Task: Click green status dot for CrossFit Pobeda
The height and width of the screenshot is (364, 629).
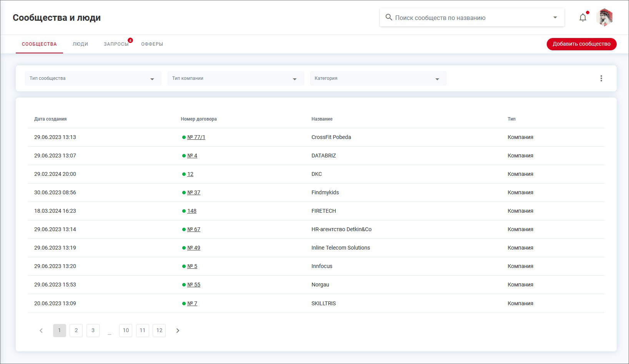Action: 184,137
